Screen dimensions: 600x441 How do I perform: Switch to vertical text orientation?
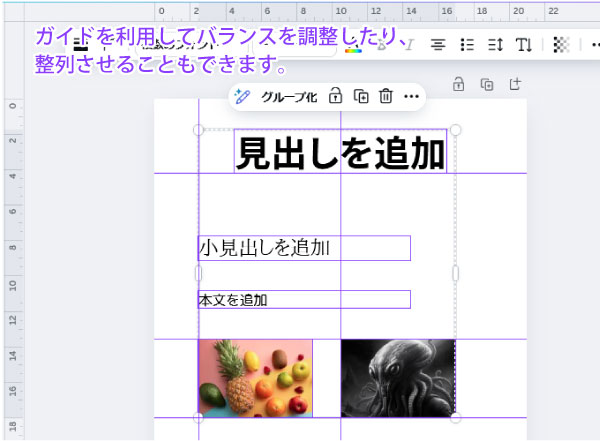pyautogui.click(x=523, y=45)
